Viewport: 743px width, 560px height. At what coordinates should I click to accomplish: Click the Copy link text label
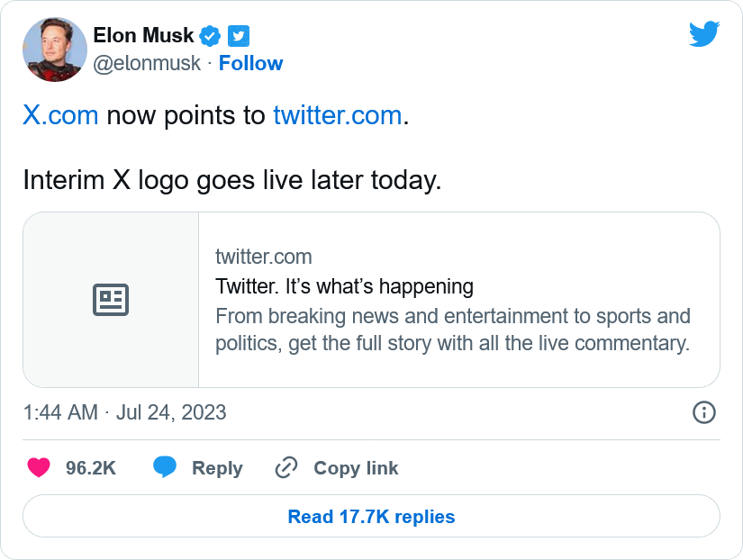(356, 468)
